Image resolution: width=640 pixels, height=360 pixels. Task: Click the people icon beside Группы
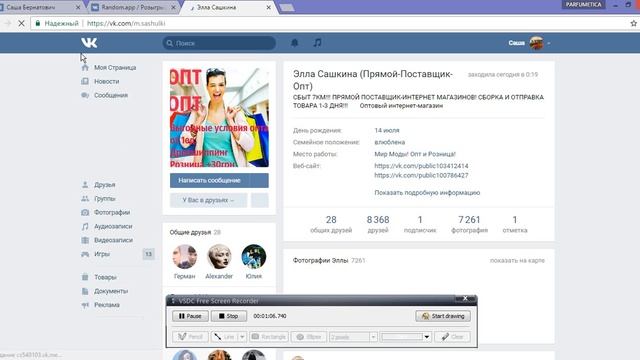[85, 199]
